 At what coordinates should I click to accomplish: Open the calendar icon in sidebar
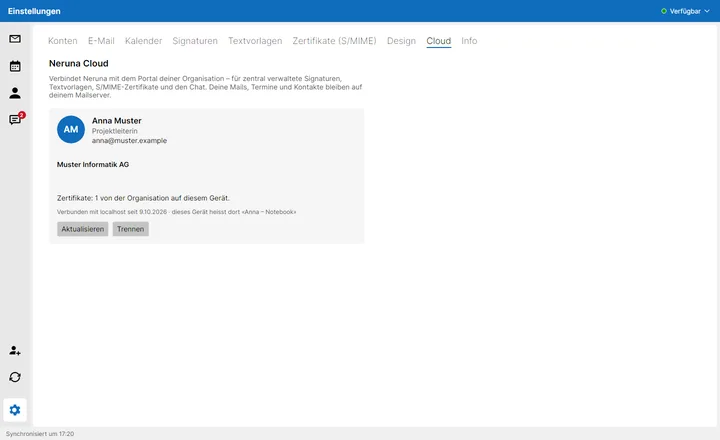pos(15,66)
